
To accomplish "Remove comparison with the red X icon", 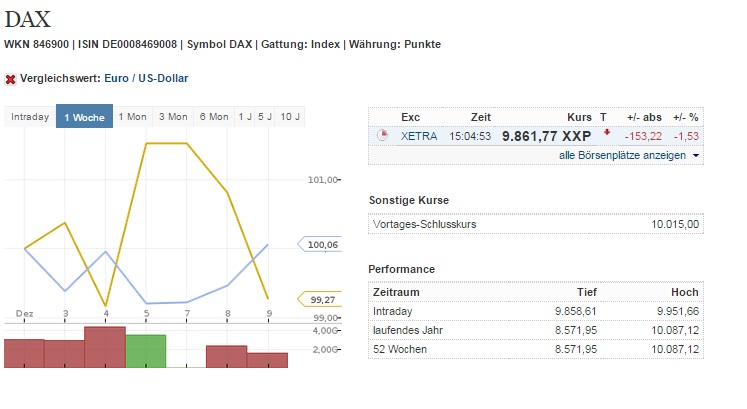I will (x=10, y=78).
